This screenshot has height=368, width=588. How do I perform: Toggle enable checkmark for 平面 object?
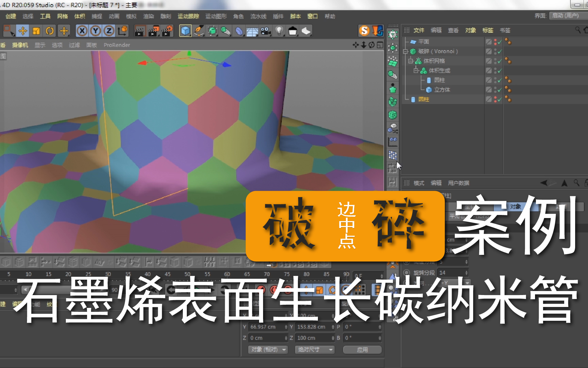pos(499,42)
